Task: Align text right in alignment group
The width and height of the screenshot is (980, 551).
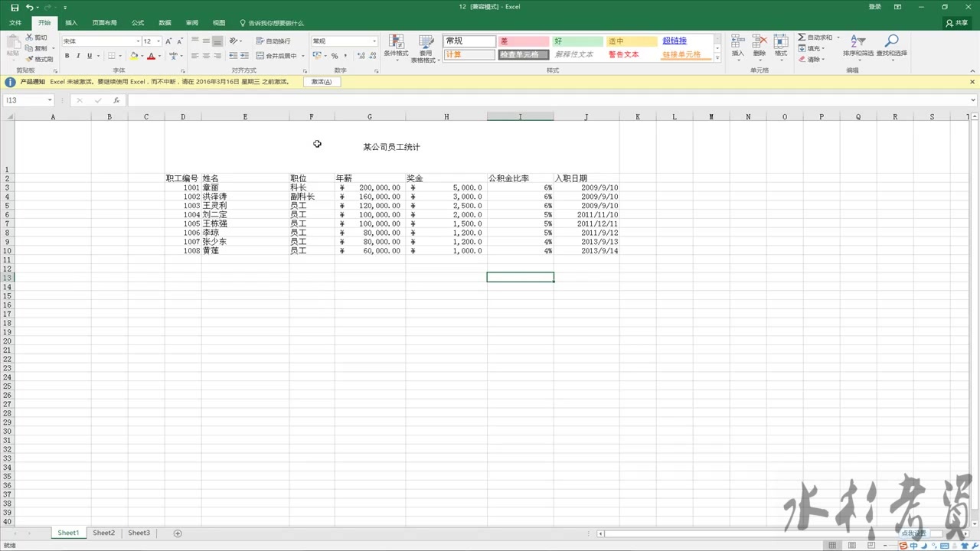Action: pyautogui.click(x=217, y=56)
